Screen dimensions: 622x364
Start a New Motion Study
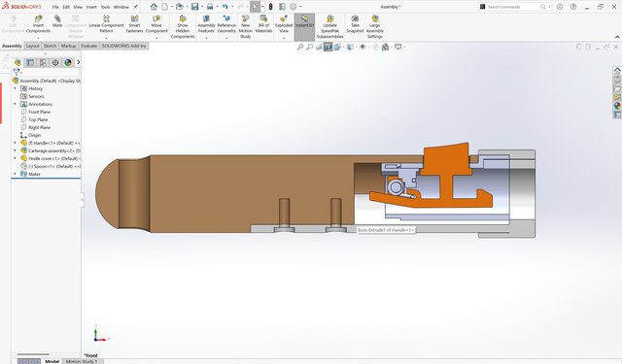point(246,27)
